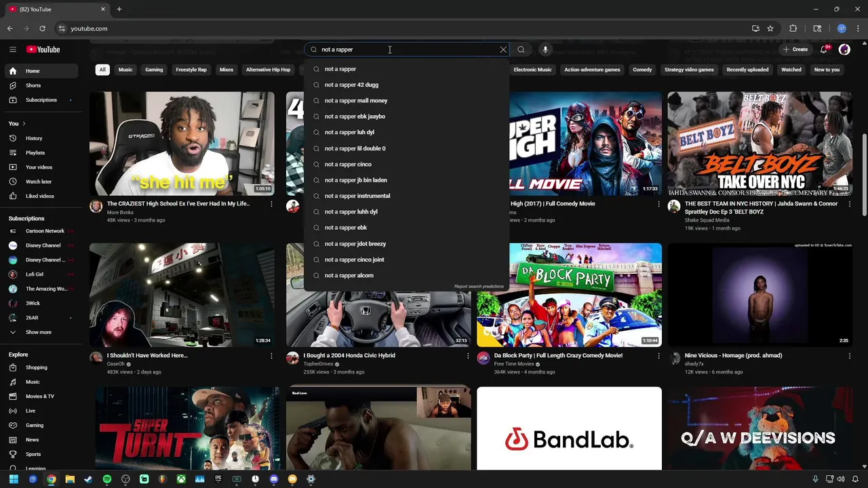868x488 pixels.
Task: Choose suggestion 'not a rapper instrumental'
Action: point(407,196)
